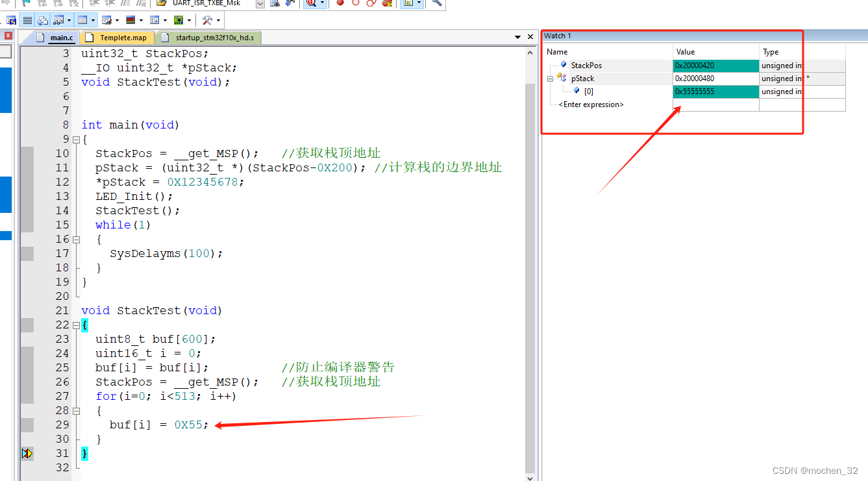Collapse the pStack watch entry
This screenshot has width=868, height=481.
551,79
